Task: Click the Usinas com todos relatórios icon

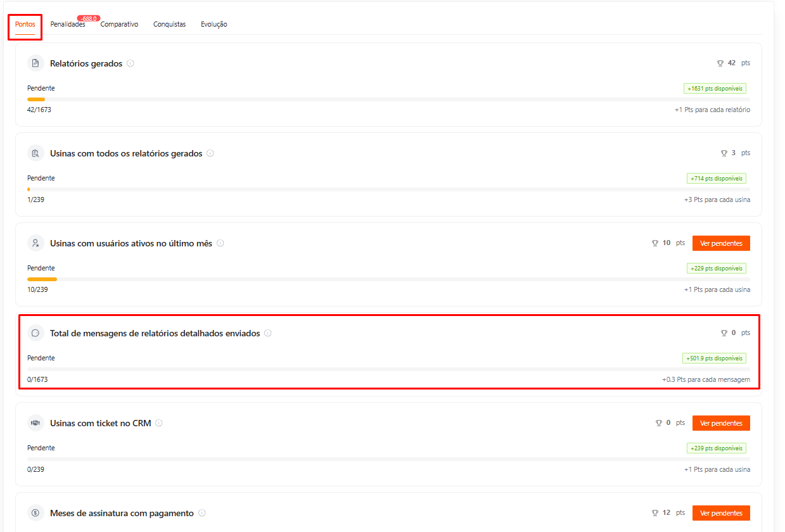Action: 35,153
